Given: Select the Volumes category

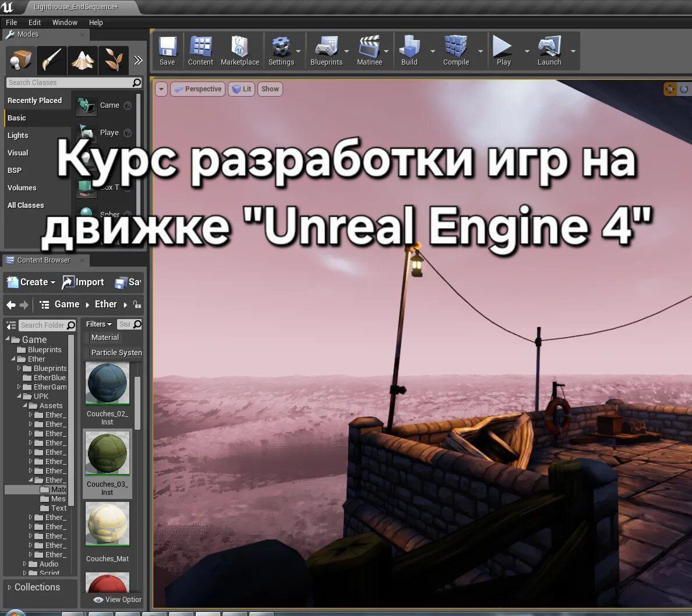Looking at the screenshot, I should point(22,188).
